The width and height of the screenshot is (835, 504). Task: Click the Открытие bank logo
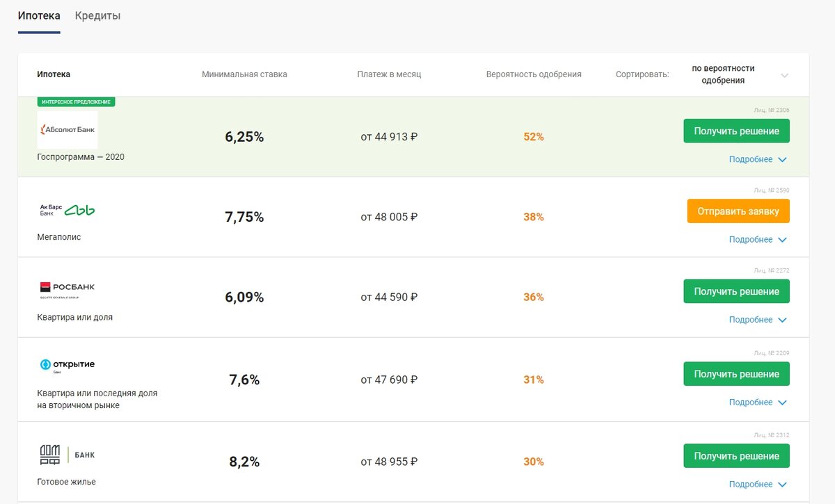tap(67, 366)
